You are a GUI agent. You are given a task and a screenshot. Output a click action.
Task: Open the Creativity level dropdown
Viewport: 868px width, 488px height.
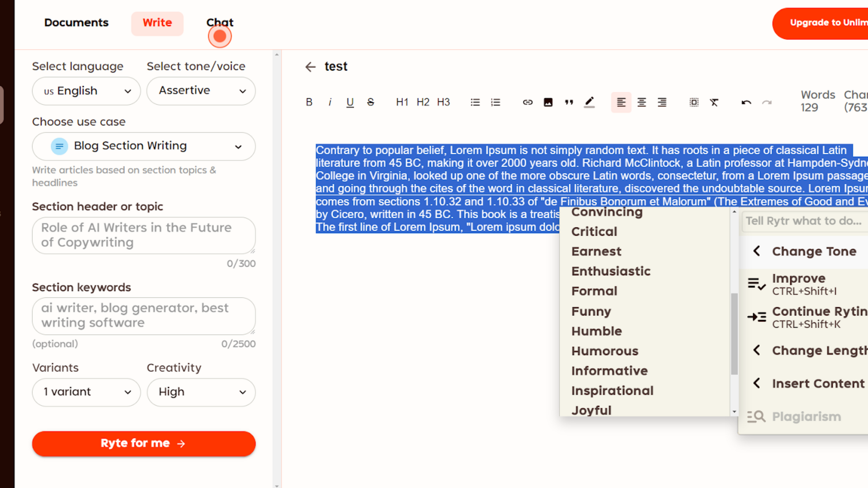201,392
